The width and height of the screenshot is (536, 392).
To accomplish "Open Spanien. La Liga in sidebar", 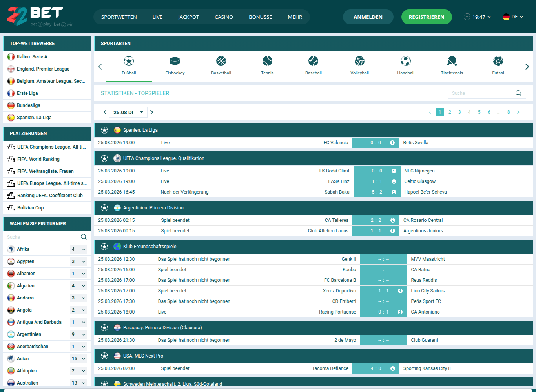I will [47, 118].
